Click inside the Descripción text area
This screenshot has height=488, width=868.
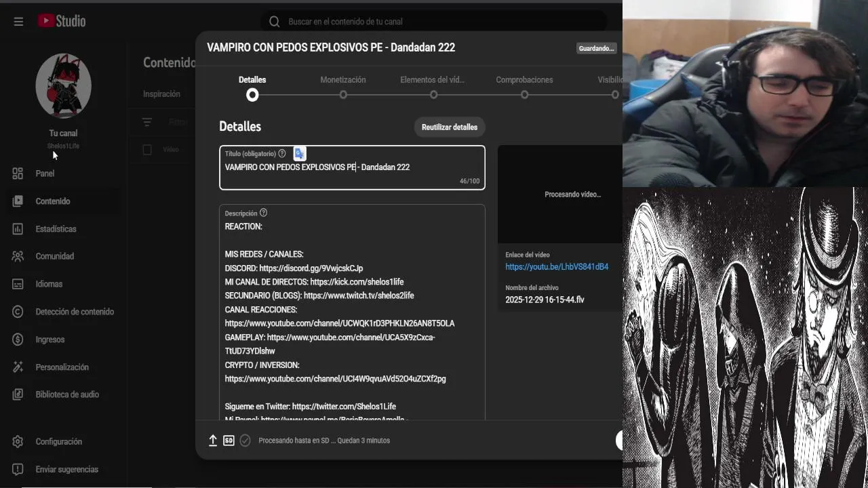click(352, 312)
